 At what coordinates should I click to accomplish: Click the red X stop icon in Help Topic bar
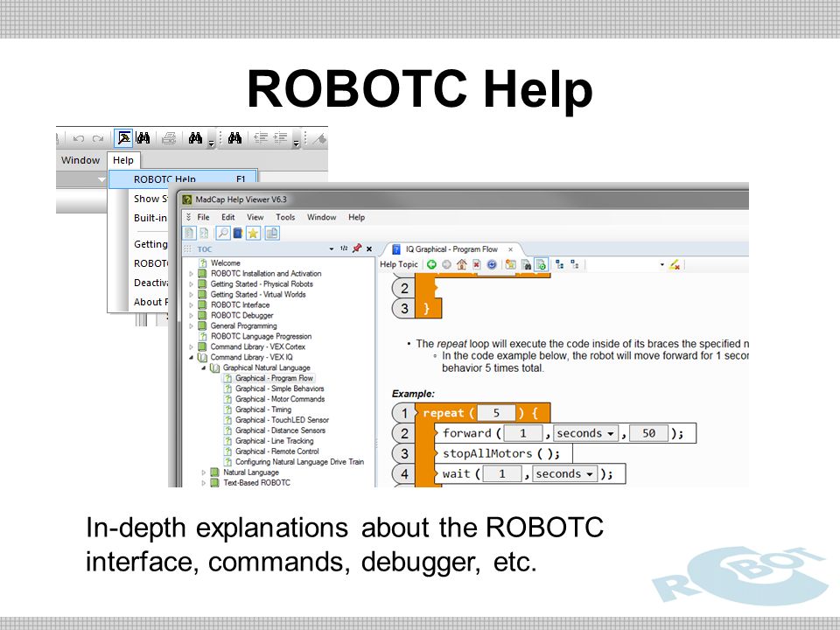(476, 264)
